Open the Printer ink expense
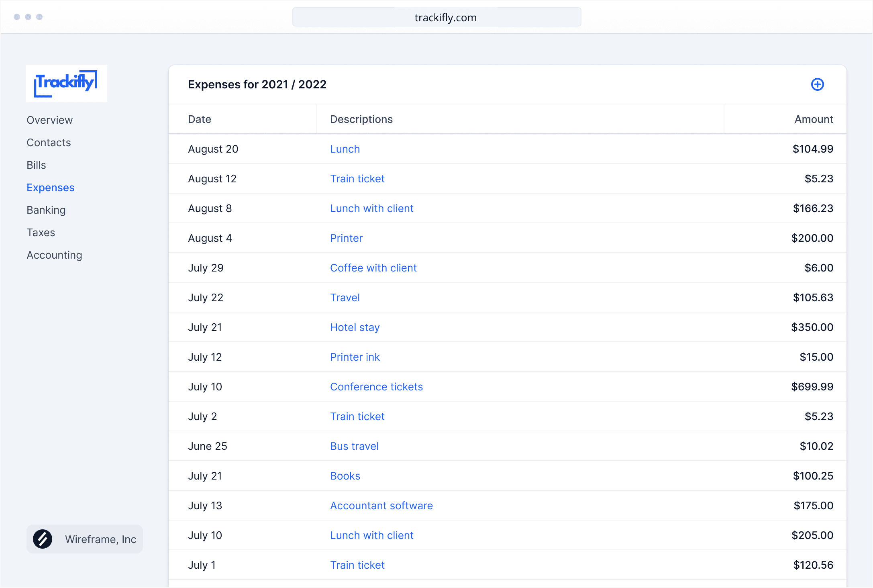Image resolution: width=873 pixels, height=588 pixels. [x=355, y=357]
